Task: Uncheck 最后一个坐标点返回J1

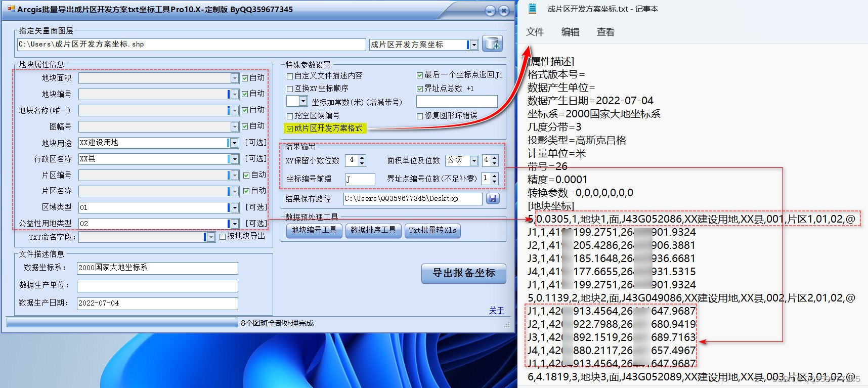Action: (x=420, y=75)
